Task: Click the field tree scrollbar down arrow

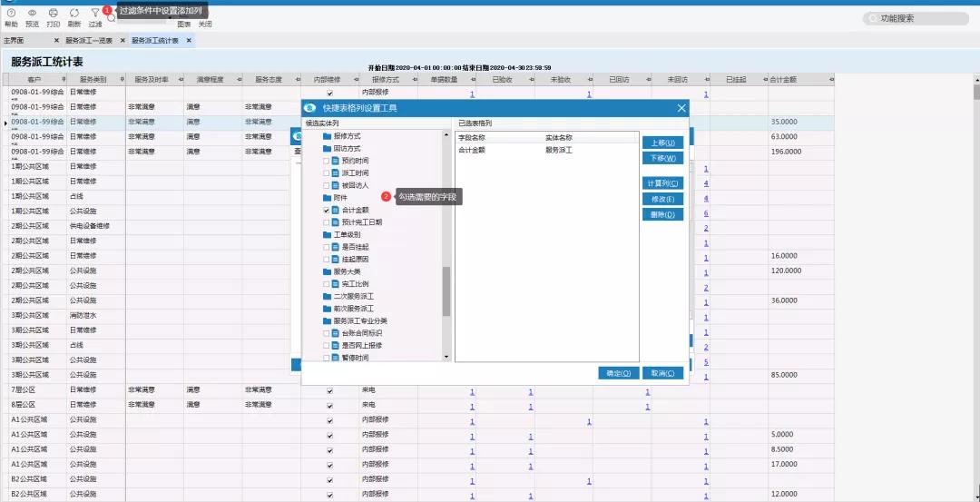Action: click(446, 357)
